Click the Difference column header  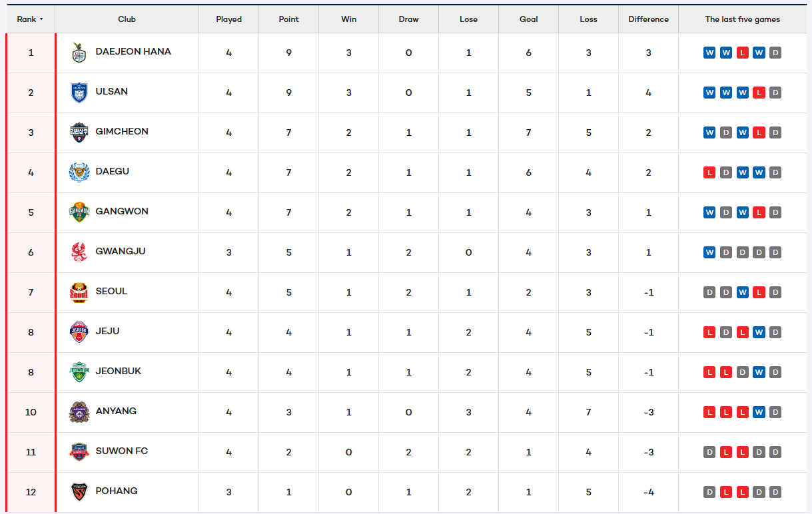coord(648,19)
